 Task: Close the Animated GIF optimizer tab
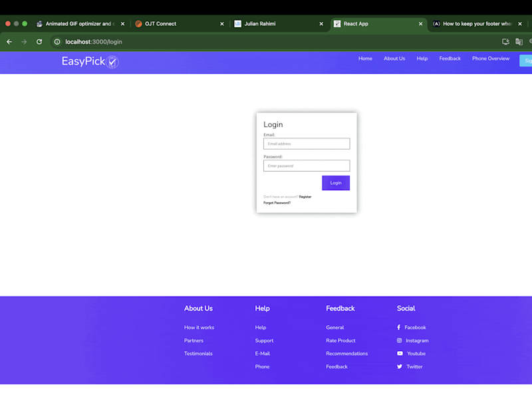pos(122,24)
